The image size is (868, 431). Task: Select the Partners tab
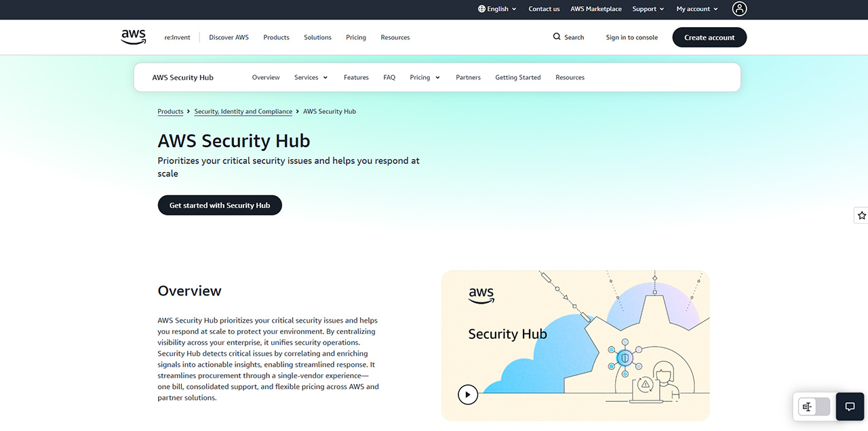click(x=468, y=77)
